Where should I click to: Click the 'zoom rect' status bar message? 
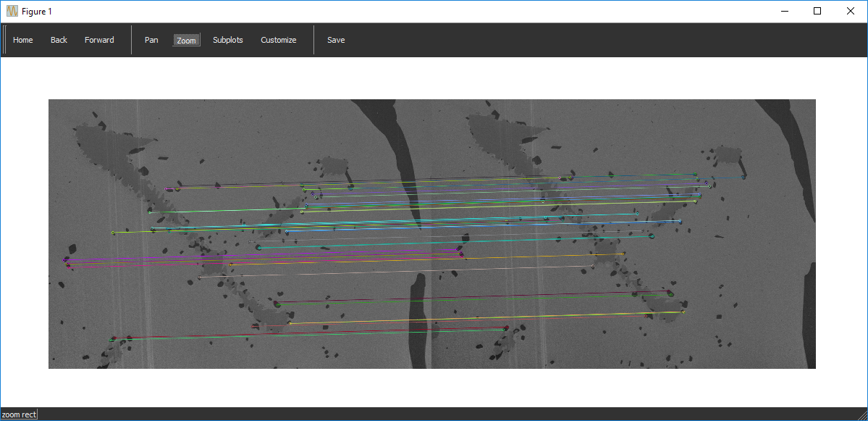[19, 414]
